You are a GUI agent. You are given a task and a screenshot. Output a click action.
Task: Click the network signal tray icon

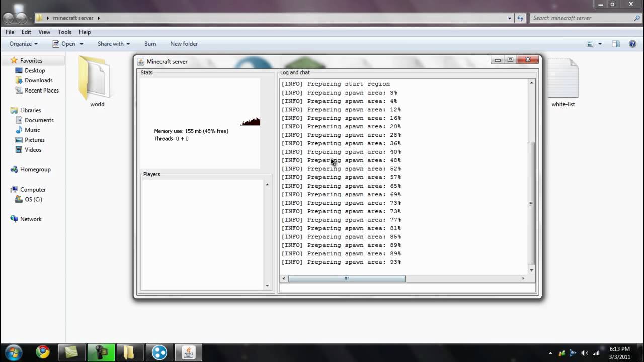596,353
